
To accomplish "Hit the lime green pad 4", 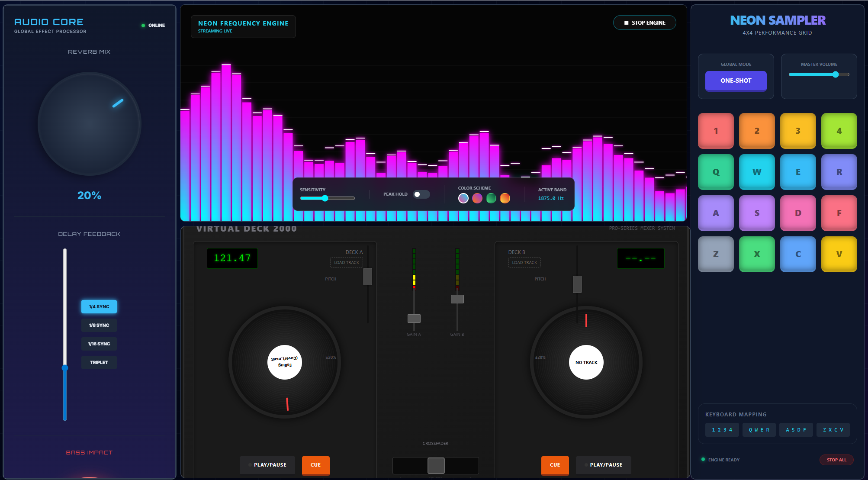I will [839, 131].
